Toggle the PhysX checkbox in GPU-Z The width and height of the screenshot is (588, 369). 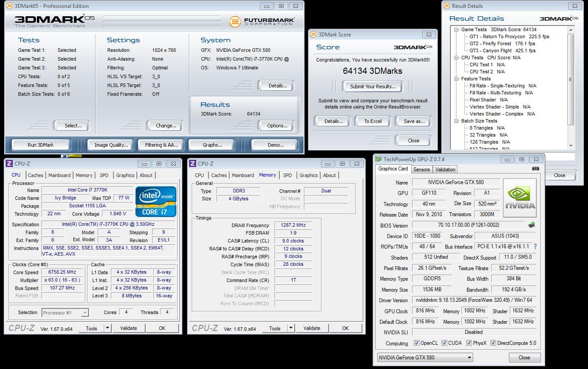click(469, 343)
